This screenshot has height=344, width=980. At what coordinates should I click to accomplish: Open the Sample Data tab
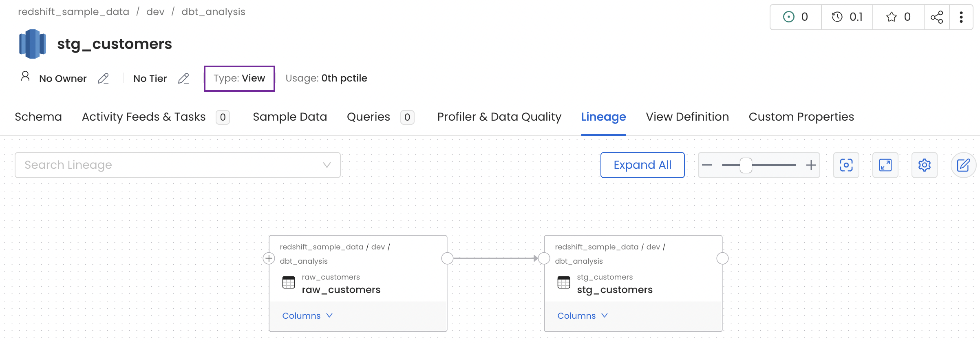tap(290, 117)
